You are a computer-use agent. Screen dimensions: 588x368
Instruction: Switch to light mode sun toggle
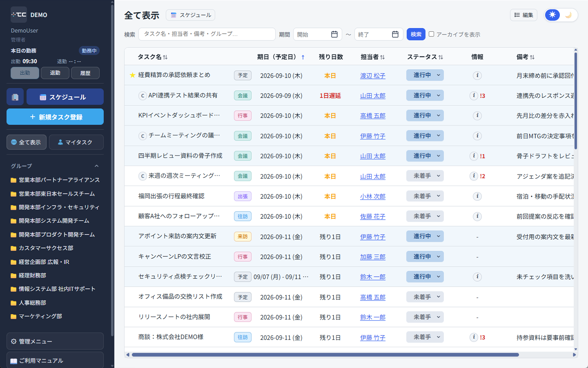pos(552,15)
